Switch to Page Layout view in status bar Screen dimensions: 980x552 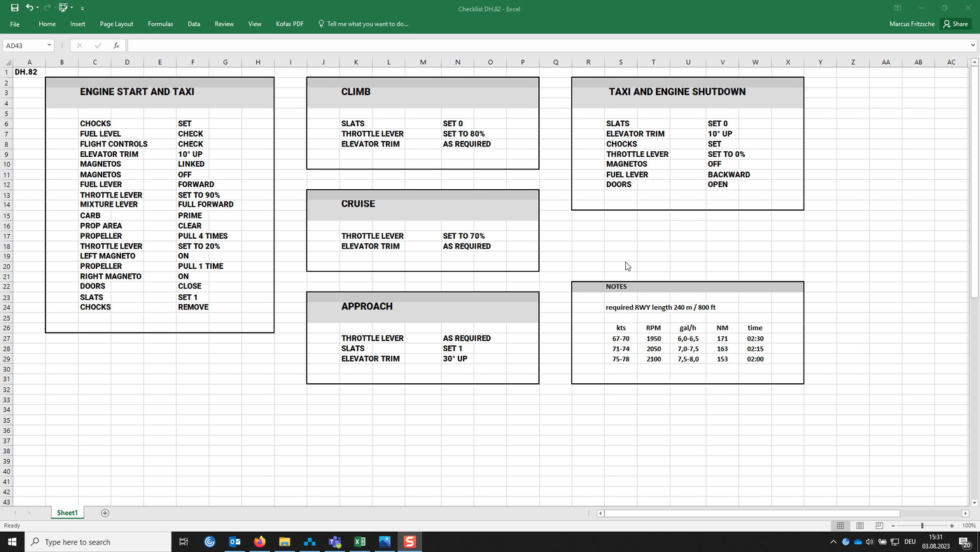[x=860, y=525]
